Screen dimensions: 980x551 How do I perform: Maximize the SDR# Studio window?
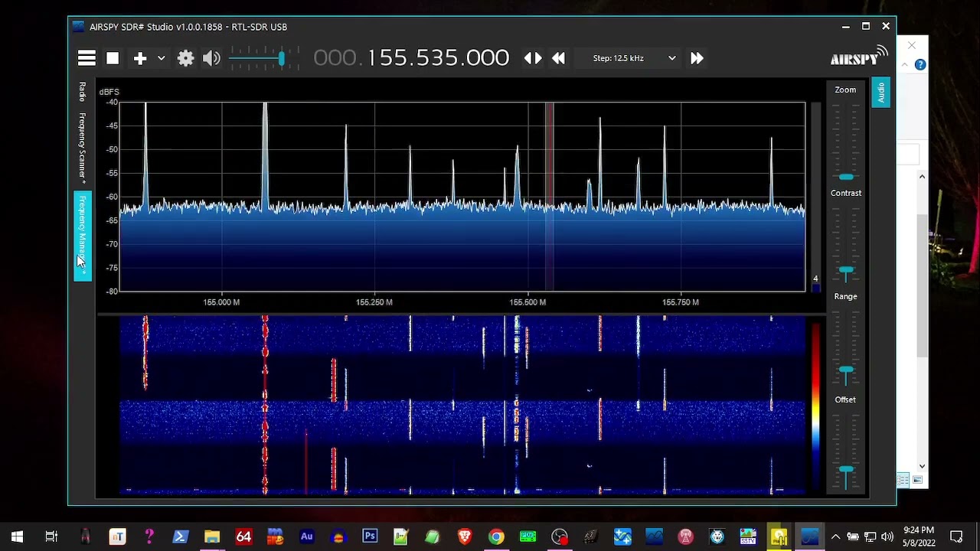(x=865, y=27)
